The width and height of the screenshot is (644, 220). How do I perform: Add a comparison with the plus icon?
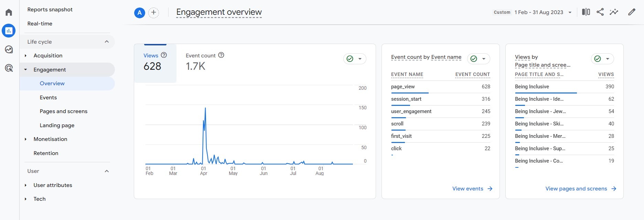tap(153, 13)
